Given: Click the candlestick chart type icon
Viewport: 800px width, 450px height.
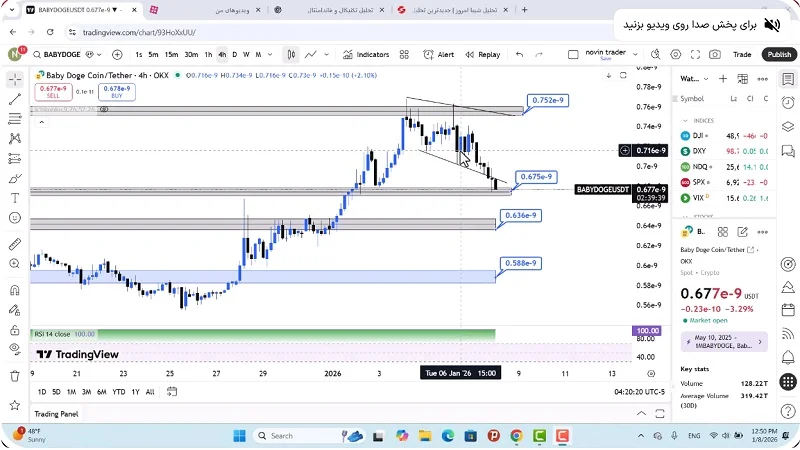Looking at the screenshot, I should click(x=291, y=55).
